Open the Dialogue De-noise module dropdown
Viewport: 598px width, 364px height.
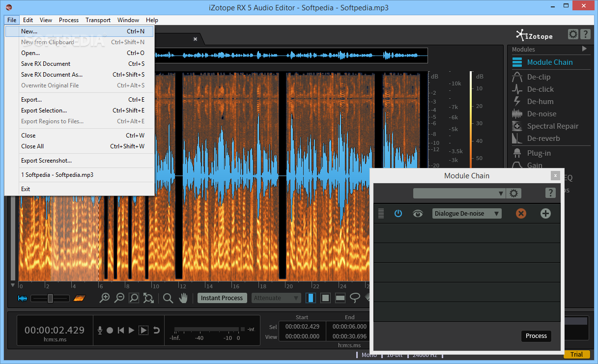[x=467, y=214]
